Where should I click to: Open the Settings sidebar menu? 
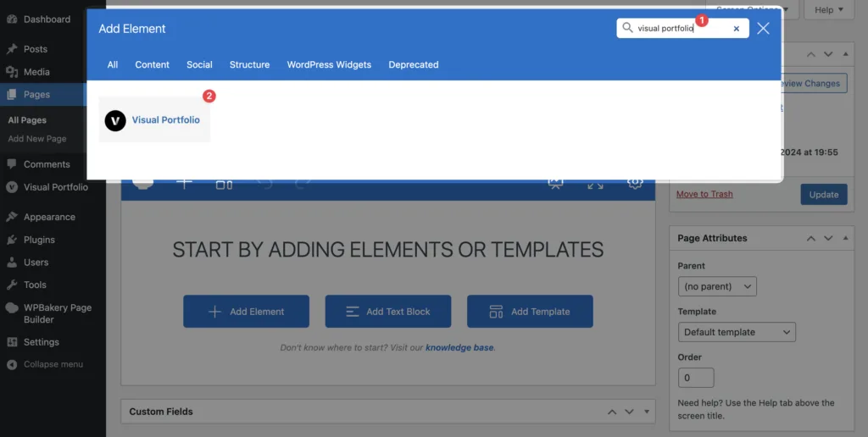33,342
